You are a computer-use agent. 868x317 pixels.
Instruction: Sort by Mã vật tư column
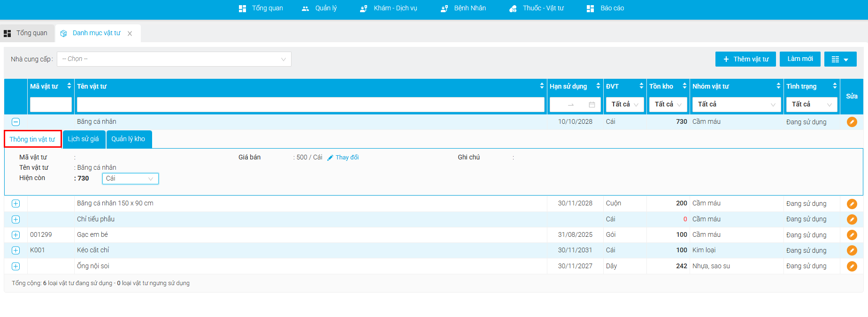click(x=69, y=86)
